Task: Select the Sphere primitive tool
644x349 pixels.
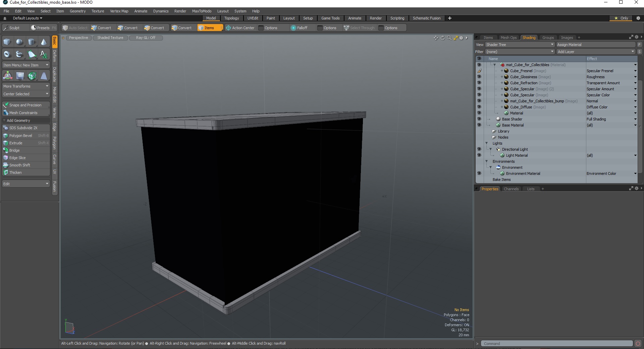Action: [19, 42]
